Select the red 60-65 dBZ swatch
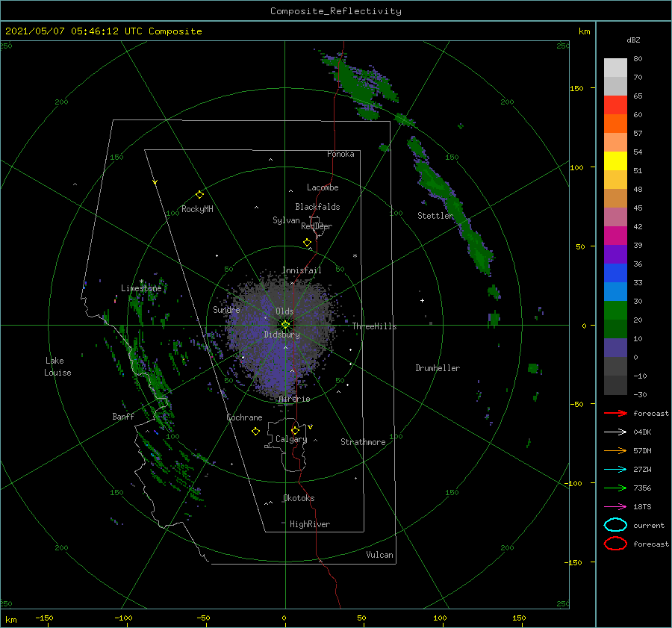672x628 pixels. coord(615,105)
